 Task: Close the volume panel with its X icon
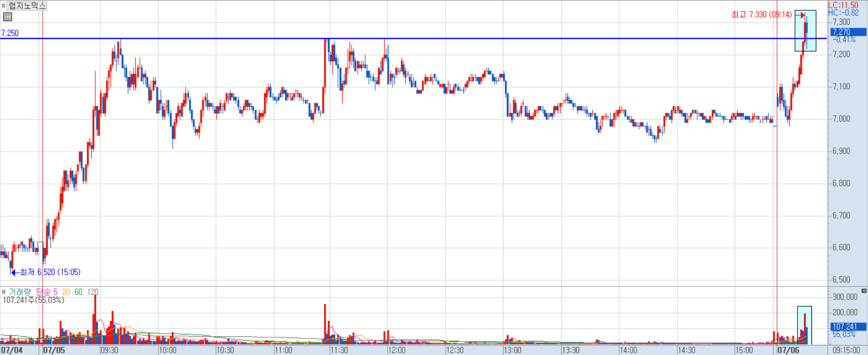point(864,291)
